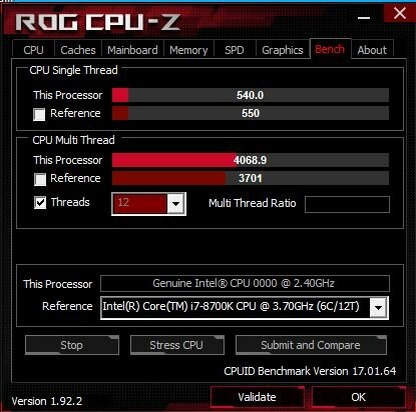
Task: View the Graphics tab
Action: pyautogui.click(x=282, y=50)
